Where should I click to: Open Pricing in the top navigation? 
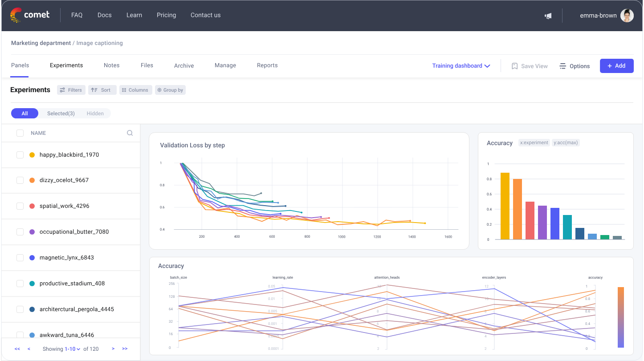[167, 15]
